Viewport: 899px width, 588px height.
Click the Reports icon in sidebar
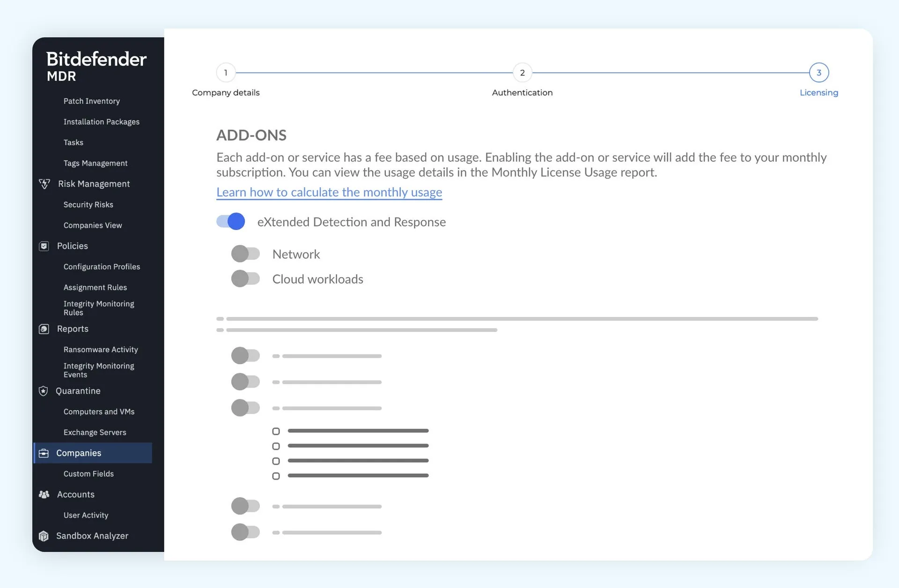pos(44,329)
